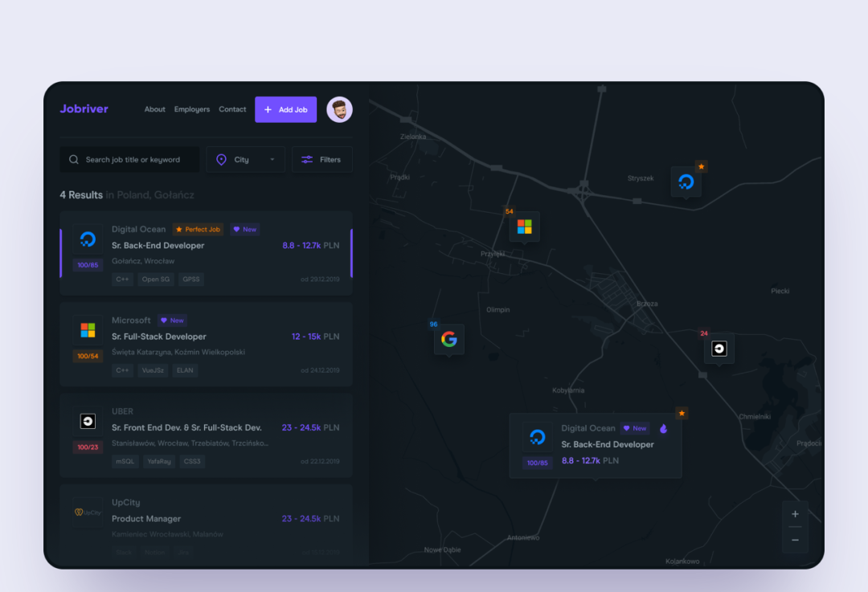Click the Digital Ocean logo in map popup
Screen dimensions: 868x592
(537, 438)
